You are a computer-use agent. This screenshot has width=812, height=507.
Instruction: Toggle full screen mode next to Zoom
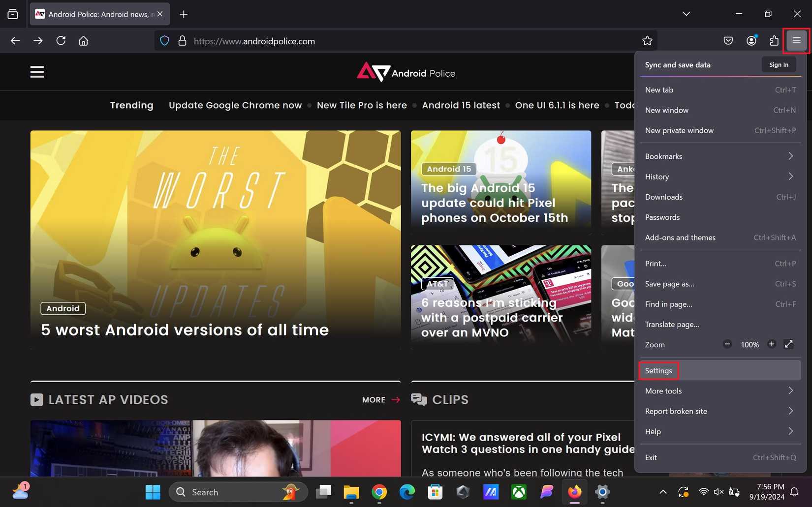(788, 344)
